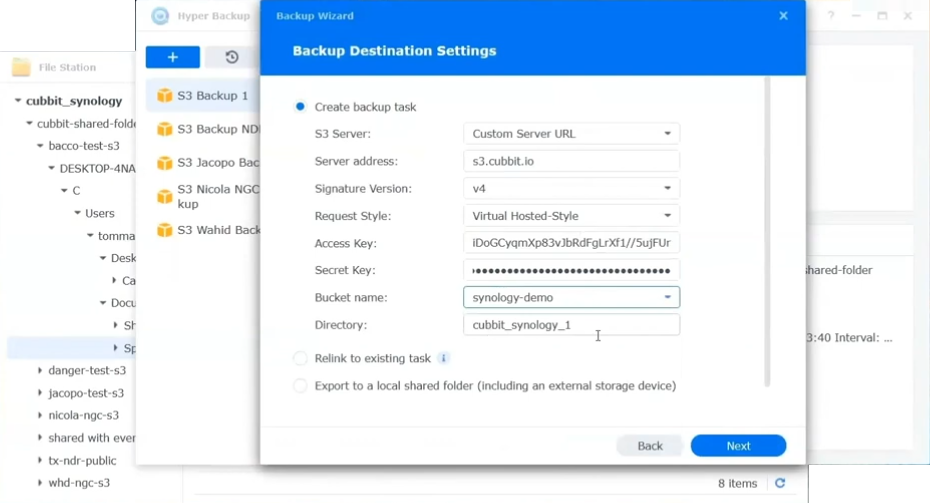Click the Back button
Viewport: 930px width, 503px height.
point(650,446)
